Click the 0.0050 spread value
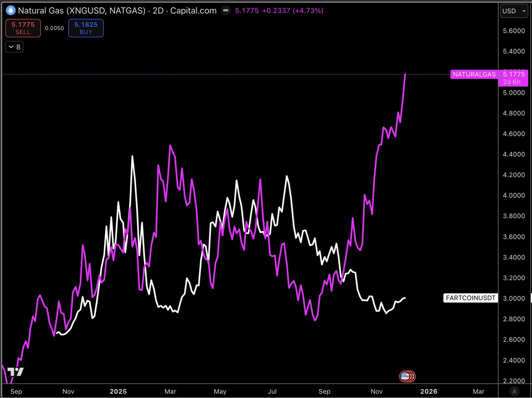The height and width of the screenshot is (398, 532). pos(55,28)
